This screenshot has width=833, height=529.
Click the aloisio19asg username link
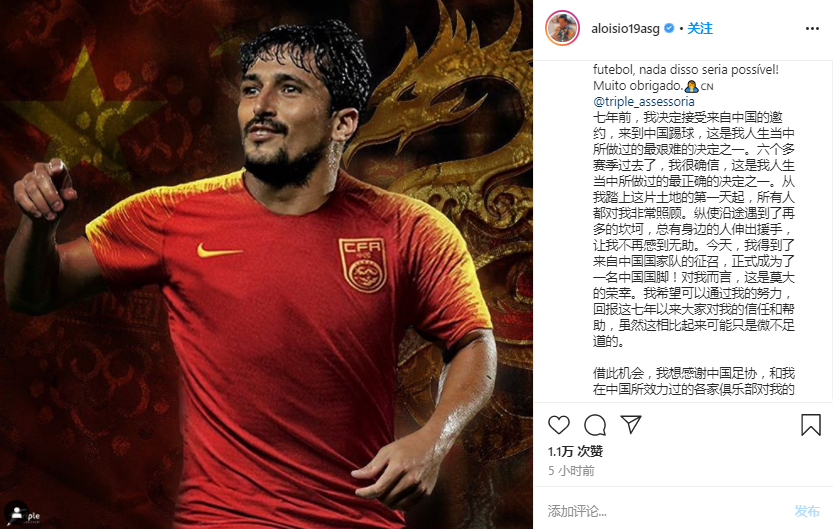(625, 29)
